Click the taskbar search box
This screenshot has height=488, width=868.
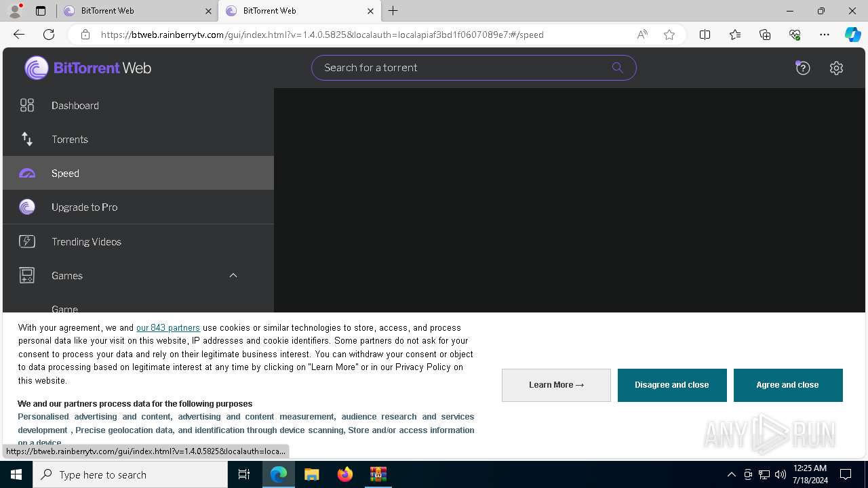click(130, 474)
